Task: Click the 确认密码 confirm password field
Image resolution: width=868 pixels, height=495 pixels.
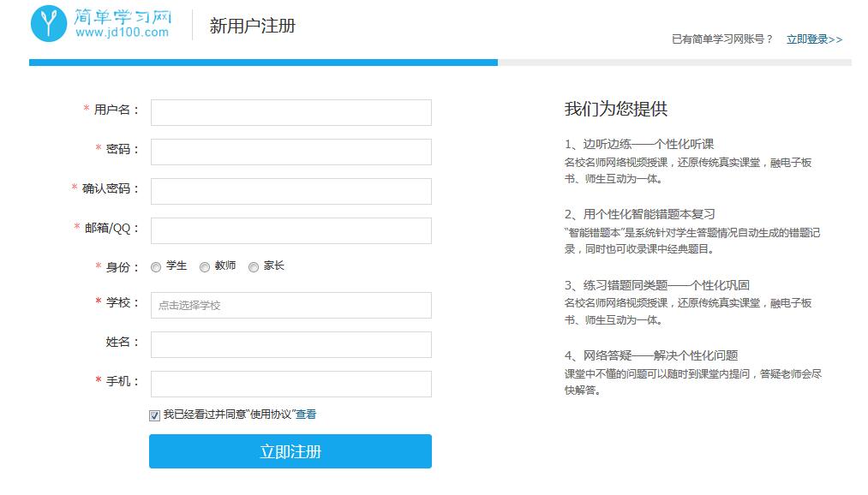Action: 290,191
